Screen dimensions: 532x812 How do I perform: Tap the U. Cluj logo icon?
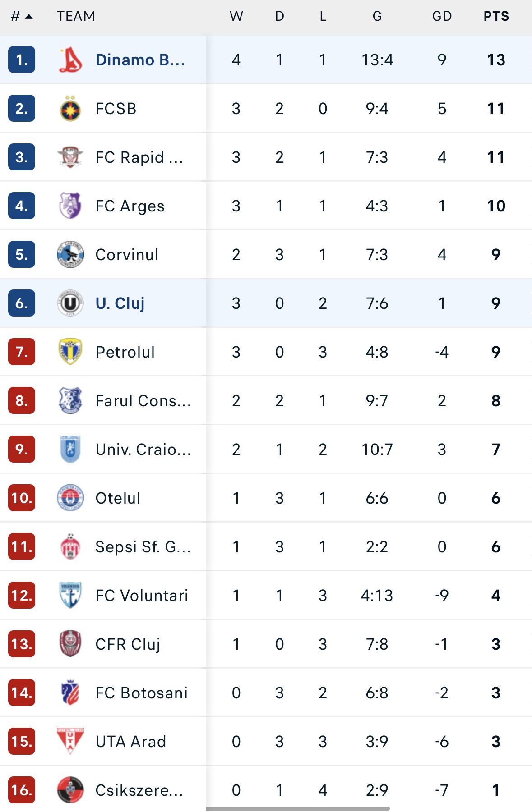point(70,303)
